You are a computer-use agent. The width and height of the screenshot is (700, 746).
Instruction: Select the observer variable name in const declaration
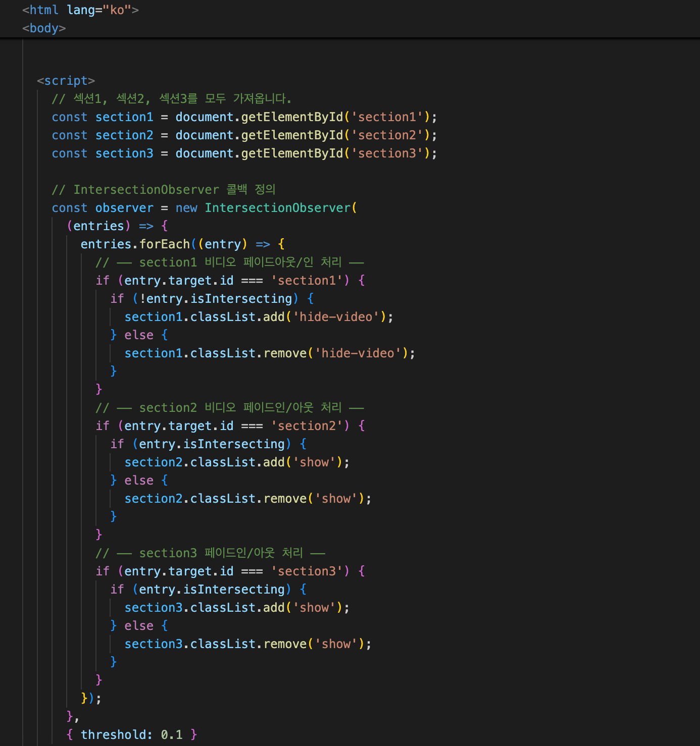pos(124,208)
